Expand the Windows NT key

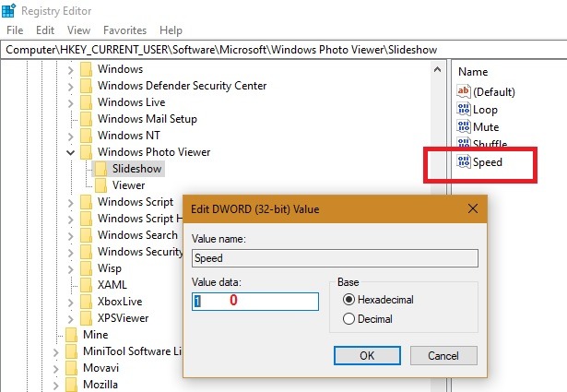(x=70, y=137)
